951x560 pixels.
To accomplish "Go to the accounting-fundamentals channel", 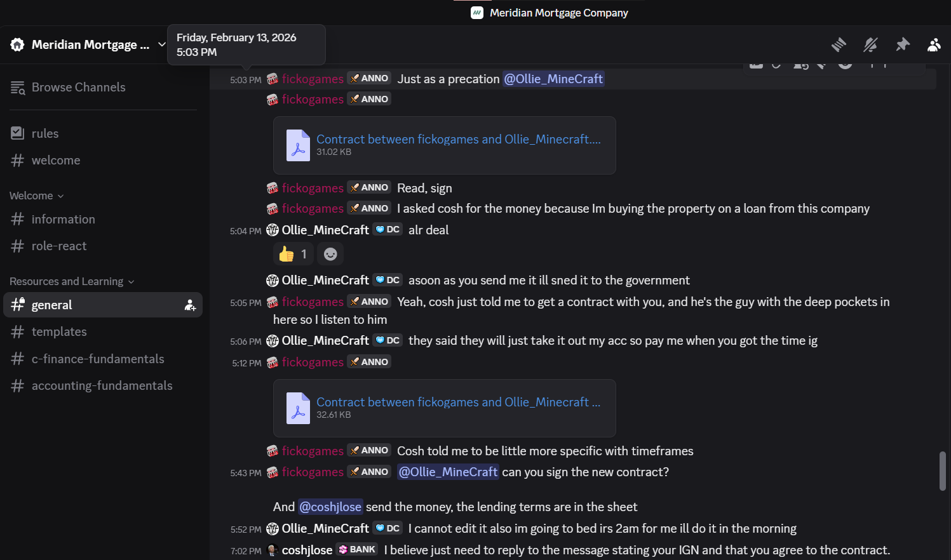I will click(x=102, y=386).
